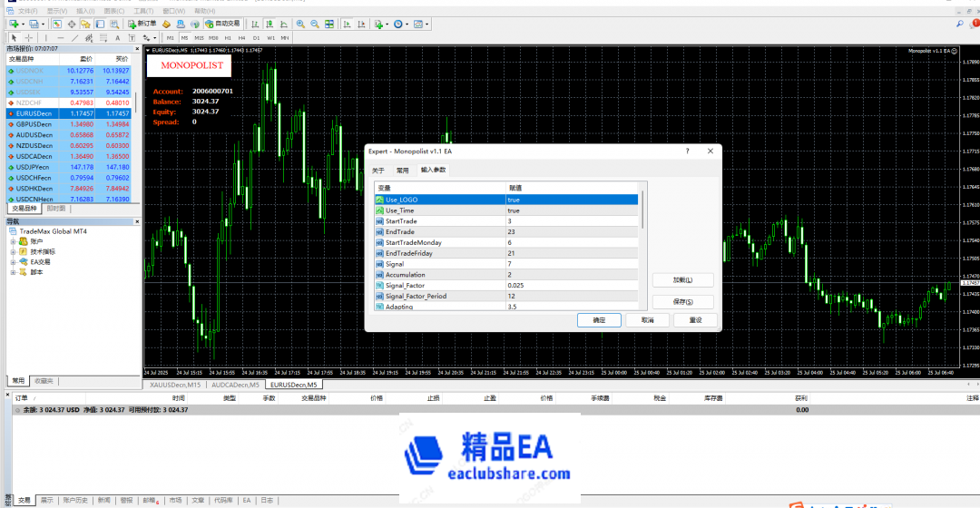Toggle the Data Window crosshair-circle icon
The width and height of the screenshot is (980, 508).
(72, 24)
